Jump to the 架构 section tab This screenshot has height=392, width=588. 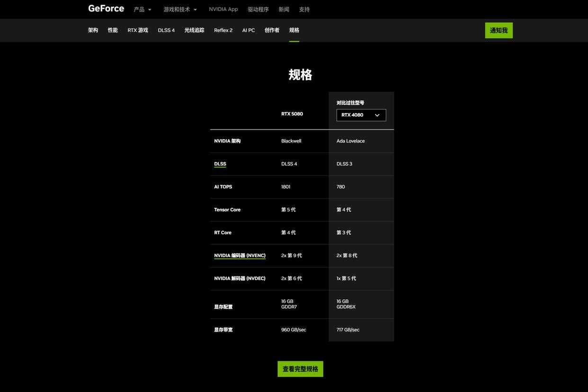tap(93, 30)
